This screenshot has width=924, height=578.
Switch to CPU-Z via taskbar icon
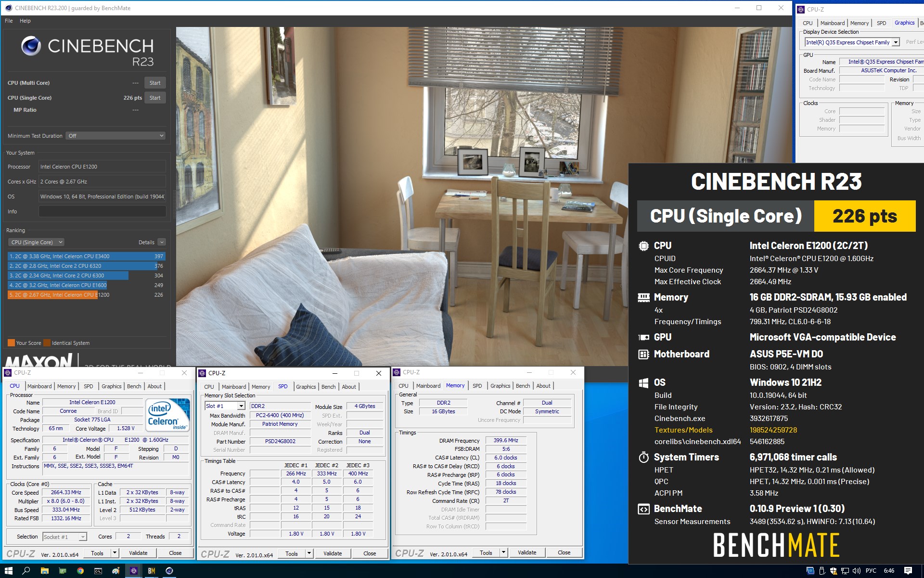pos(134,571)
